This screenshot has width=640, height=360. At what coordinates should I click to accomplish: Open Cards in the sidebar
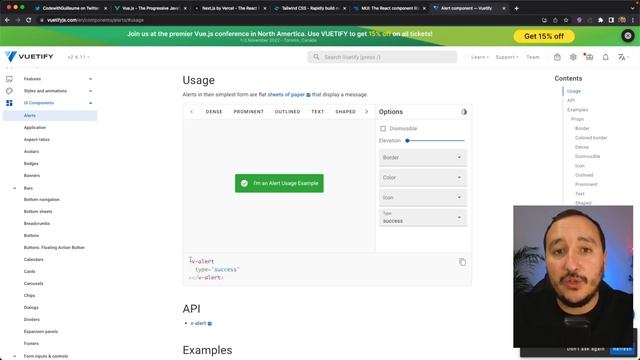pos(29,271)
